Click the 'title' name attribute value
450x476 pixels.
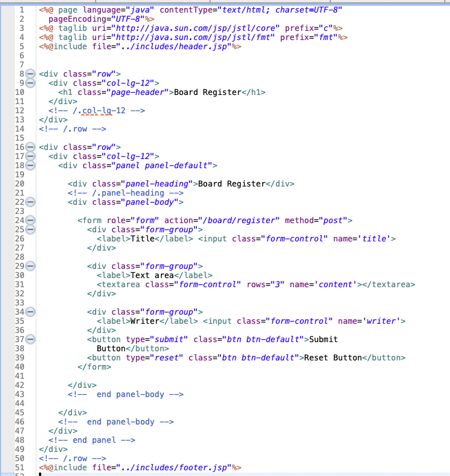pyautogui.click(x=374, y=239)
